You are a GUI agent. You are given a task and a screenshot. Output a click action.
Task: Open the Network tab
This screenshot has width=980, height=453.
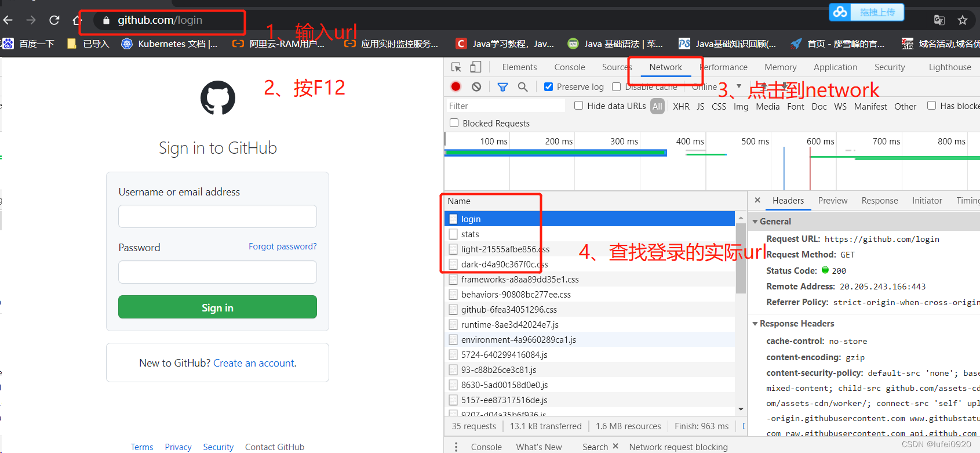[x=666, y=67]
